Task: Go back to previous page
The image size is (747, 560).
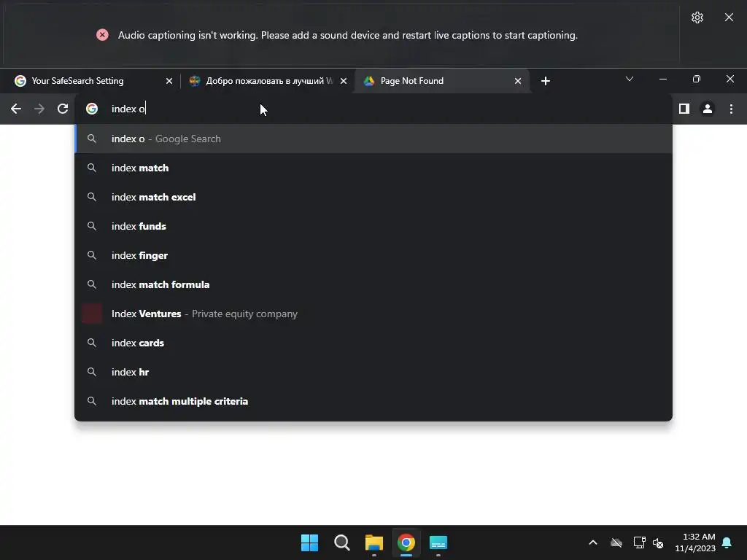Action: (16, 109)
